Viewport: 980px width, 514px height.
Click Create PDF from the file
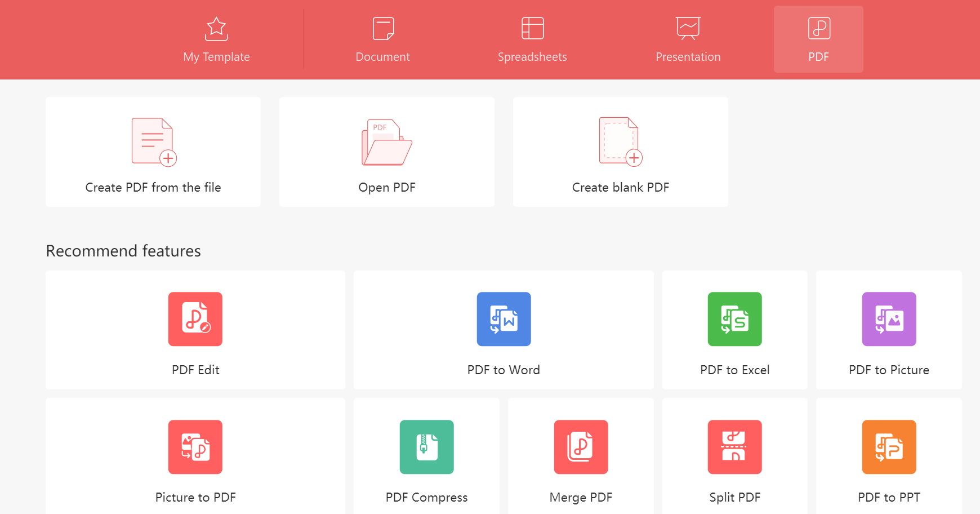(153, 152)
